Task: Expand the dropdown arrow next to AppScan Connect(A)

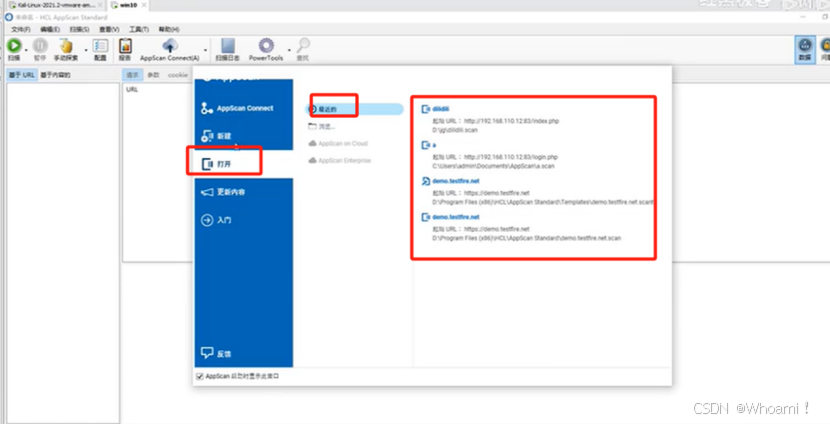Action: (x=205, y=49)
